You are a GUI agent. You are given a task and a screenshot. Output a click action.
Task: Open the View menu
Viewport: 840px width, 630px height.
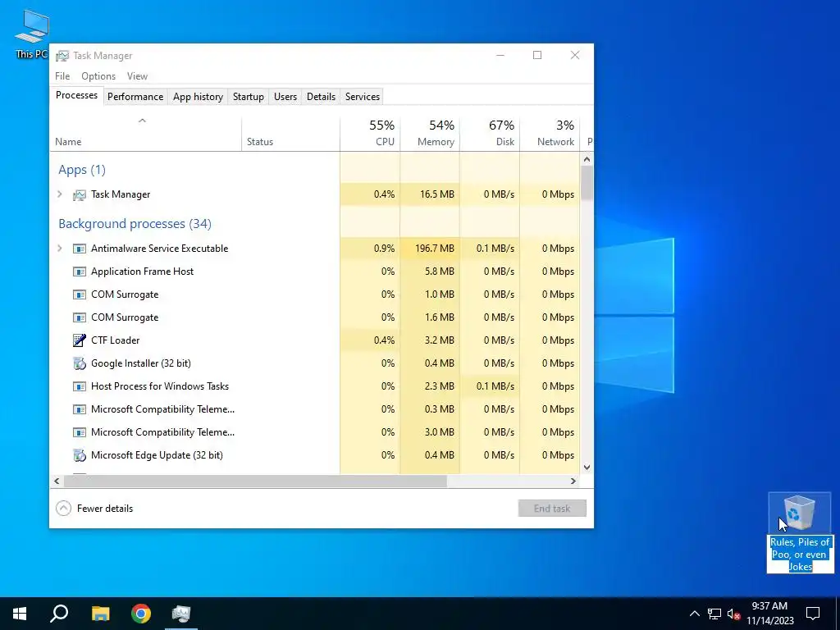pyautogui.click(x=137, y=76)
